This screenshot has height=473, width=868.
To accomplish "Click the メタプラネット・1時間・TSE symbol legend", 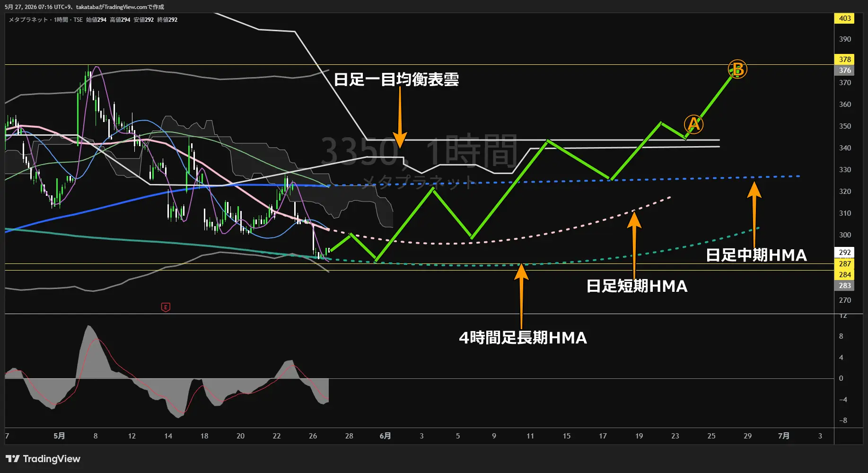I will pyautogui.click(x=46, y=20).
